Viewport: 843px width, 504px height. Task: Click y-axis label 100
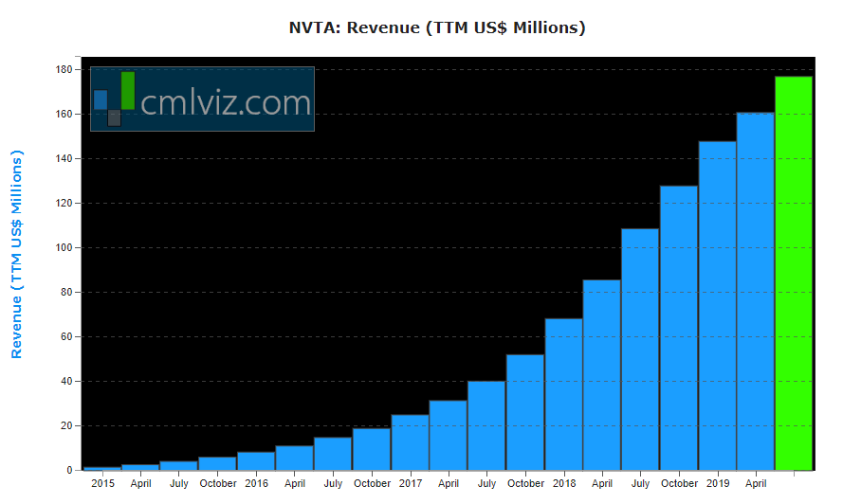[x=64, y=247]
